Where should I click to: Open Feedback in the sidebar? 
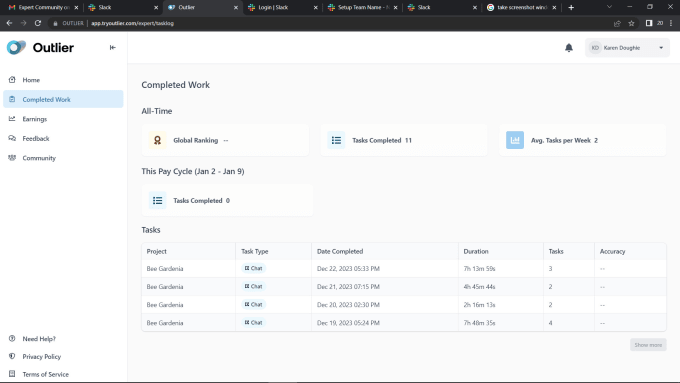pyautogui.click(x=63, y=138)
